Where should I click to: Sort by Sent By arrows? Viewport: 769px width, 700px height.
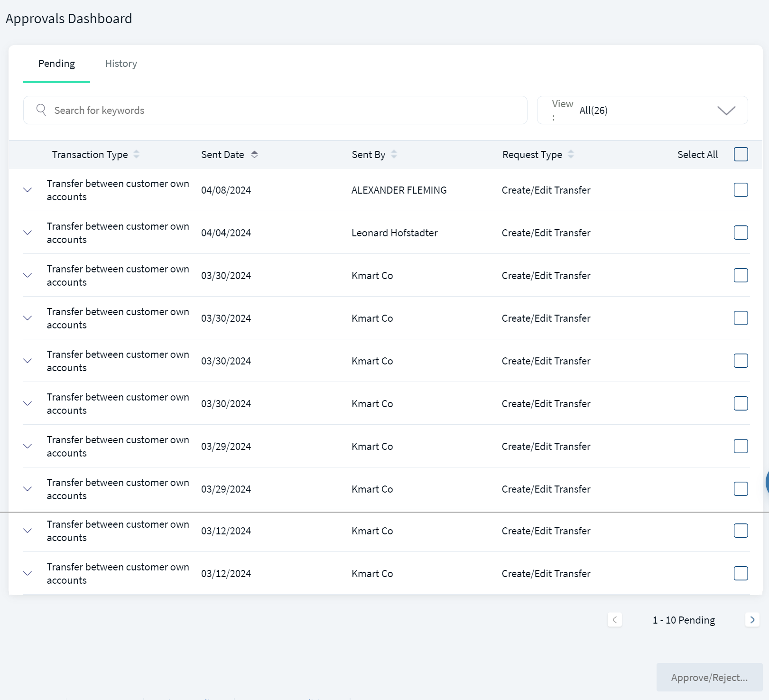(394, 154)
